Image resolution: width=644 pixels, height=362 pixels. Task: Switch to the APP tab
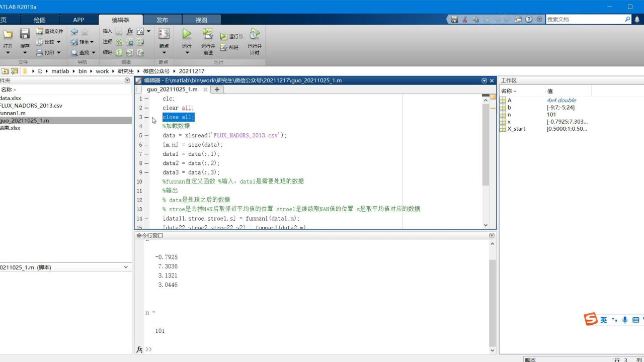point(78,20)
